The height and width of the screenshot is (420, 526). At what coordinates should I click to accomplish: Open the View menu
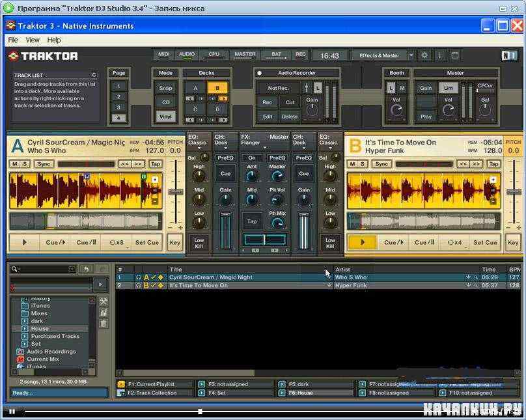point(33,40)
